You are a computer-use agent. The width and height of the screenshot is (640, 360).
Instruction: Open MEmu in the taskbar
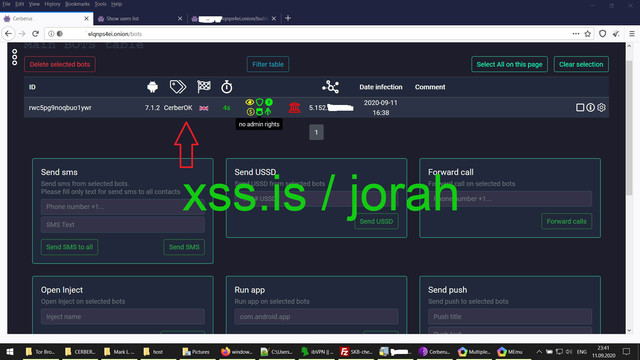coord(510,352)
